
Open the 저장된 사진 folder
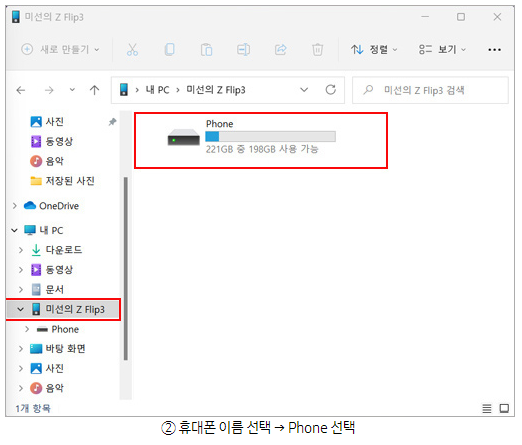62,181
